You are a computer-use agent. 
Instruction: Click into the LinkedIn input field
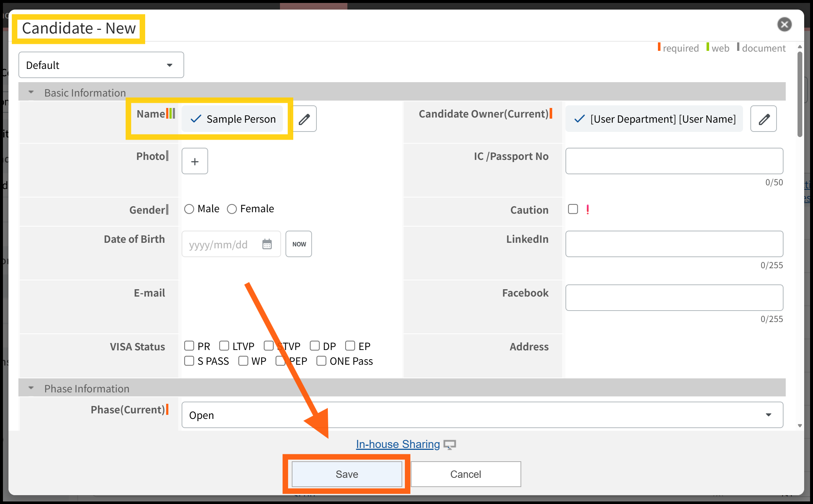[x=674, y=244]
